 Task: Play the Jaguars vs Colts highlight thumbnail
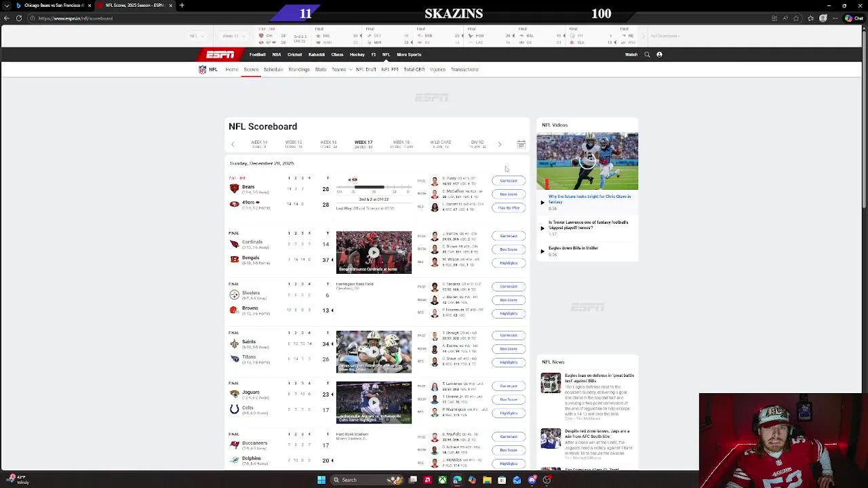(x=374, y=403)
